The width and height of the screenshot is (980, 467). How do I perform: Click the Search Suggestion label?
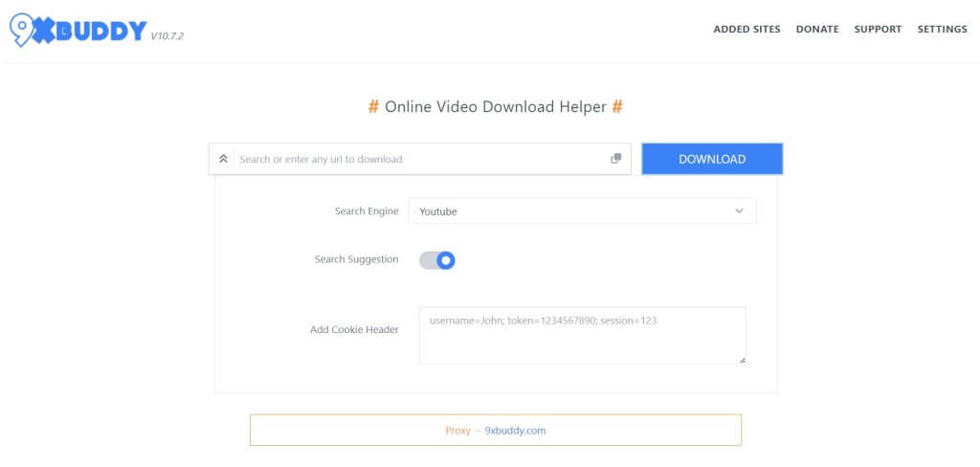click(x=356, y=259)
